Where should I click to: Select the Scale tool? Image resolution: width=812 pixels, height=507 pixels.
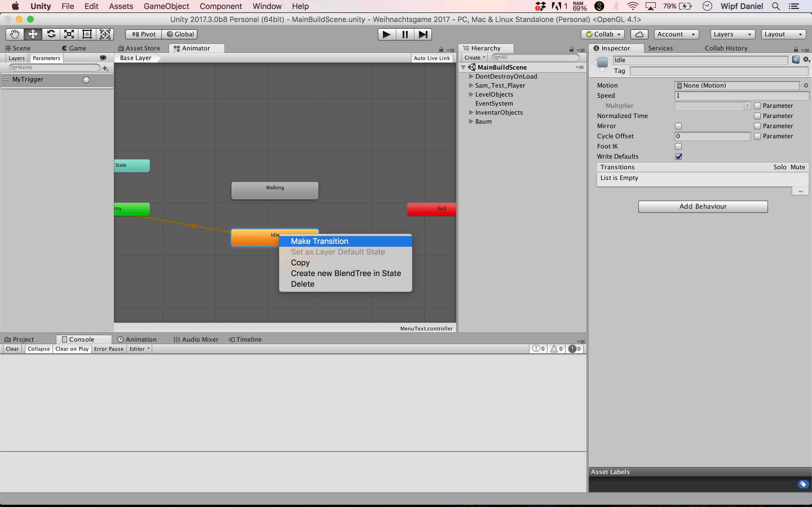[x=69, y=34]
